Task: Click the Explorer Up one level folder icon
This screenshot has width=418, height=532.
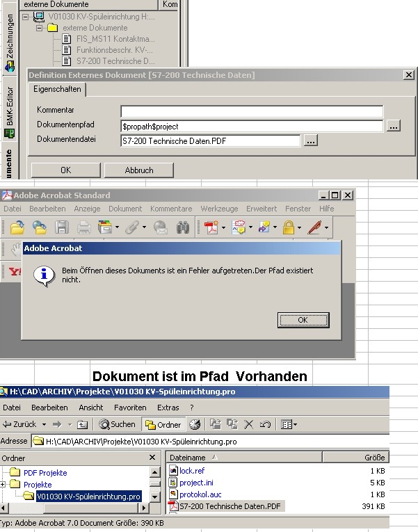Action: click(x=83, y=424)
